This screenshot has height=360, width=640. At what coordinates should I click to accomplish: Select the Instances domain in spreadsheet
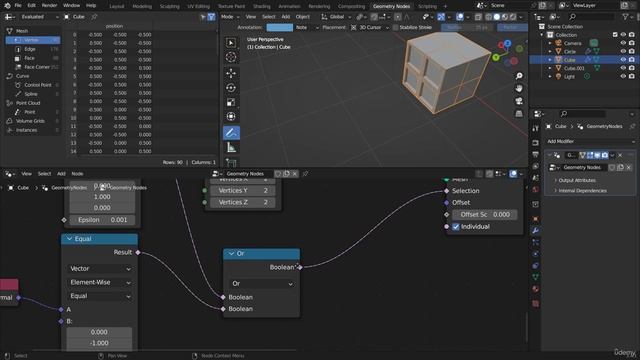(27, 130)
